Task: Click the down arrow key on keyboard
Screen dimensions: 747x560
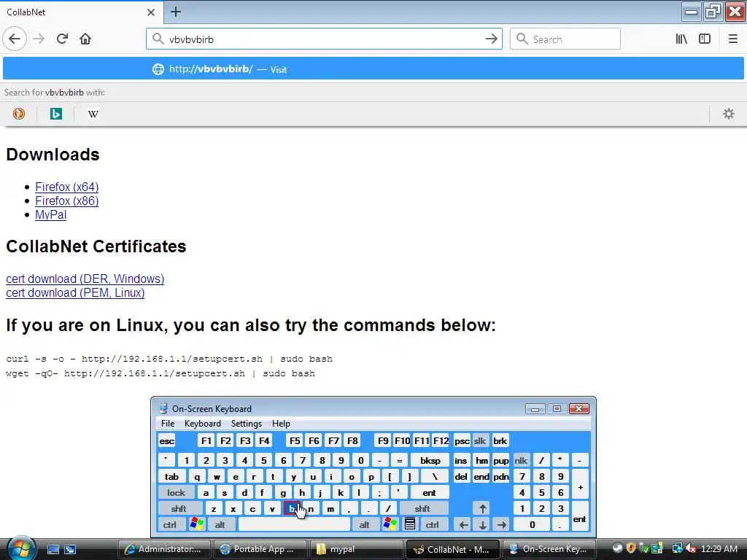Action: pos(483,525)
